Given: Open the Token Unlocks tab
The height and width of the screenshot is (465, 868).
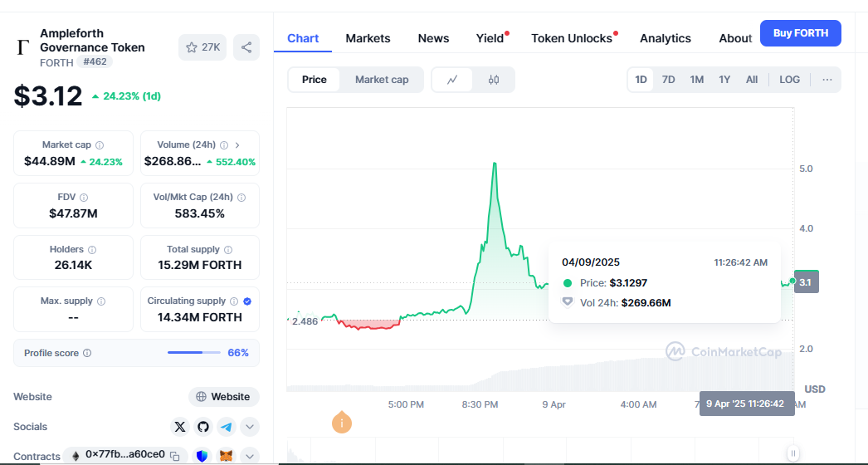Looking at the screenshot, I should pyautogui.click(x=573, y=38).
